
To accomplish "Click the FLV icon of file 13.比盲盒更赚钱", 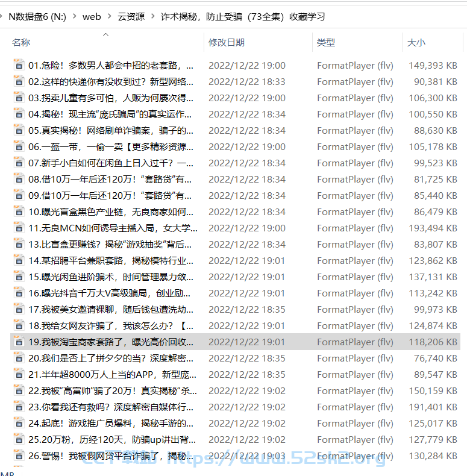I will point(19,244).
